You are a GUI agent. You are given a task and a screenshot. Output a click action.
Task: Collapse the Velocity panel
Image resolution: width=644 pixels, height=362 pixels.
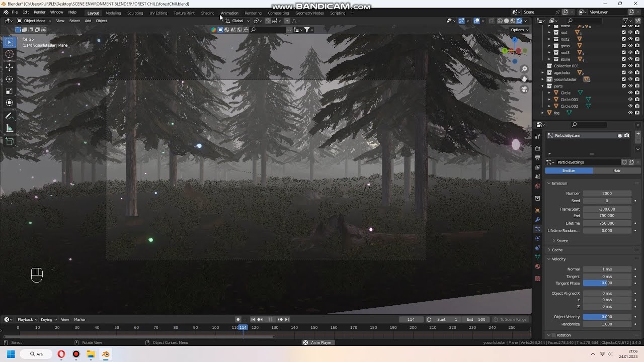(558, 259)
